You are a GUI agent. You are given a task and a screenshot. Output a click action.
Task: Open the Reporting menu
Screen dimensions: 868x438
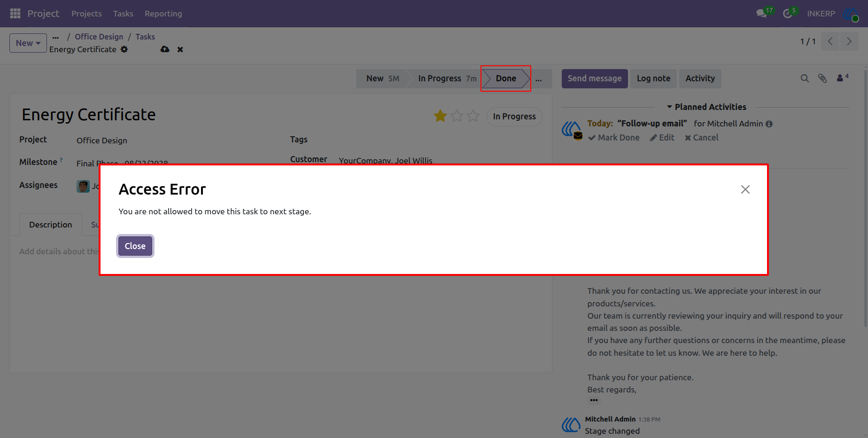(x=163, y=14)
